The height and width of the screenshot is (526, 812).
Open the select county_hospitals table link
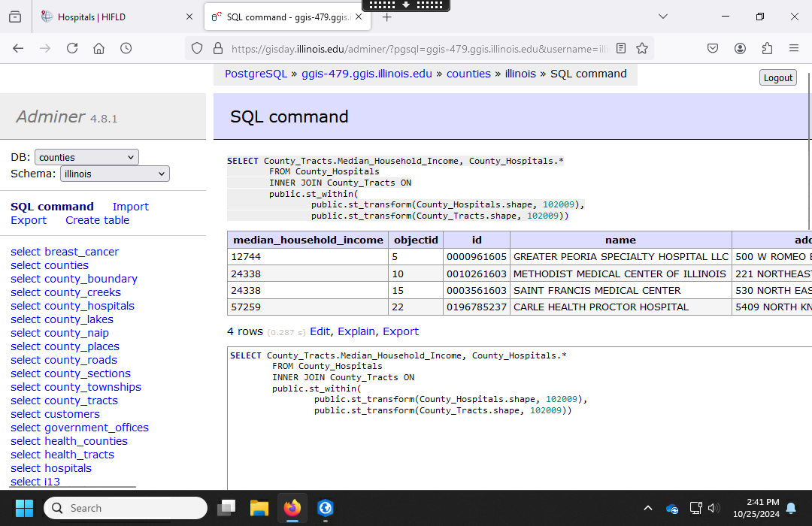[x=72, y=306]
